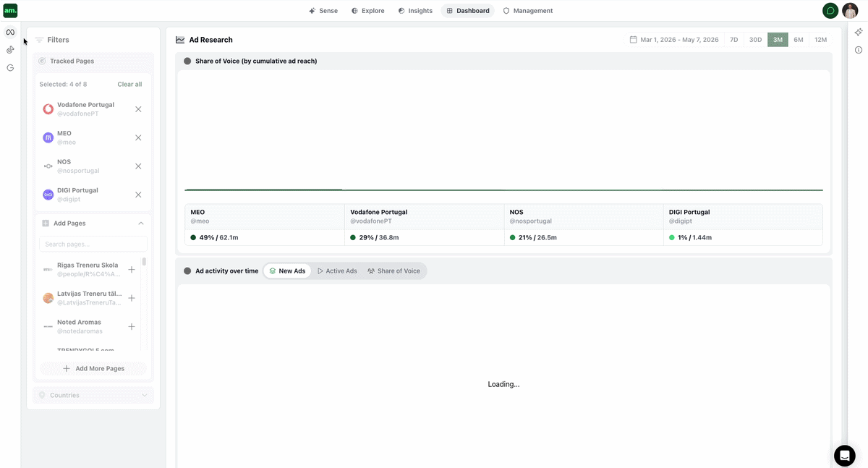
Task: Click the DIGI Portugal logo in tracked list
Action: [x=48, y=195]
